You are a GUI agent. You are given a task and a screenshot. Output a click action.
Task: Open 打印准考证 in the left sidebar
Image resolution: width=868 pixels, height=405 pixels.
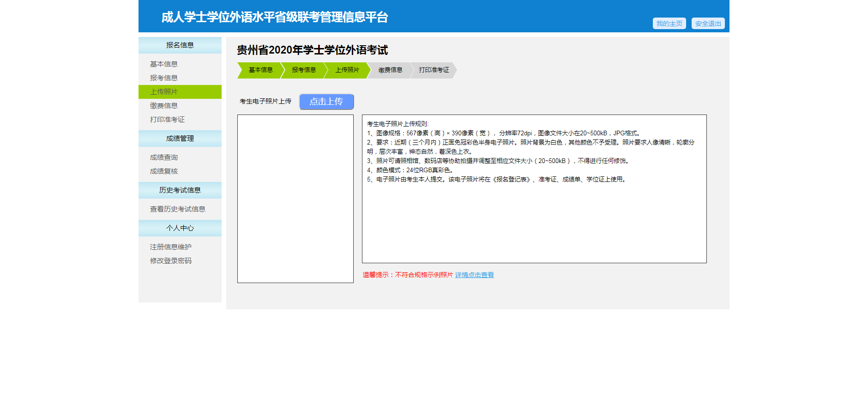coord(167,120)
